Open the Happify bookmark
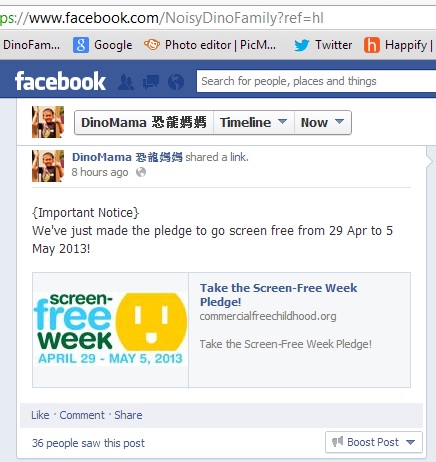This screenshot has width=436, height=462. coord(398,45)
